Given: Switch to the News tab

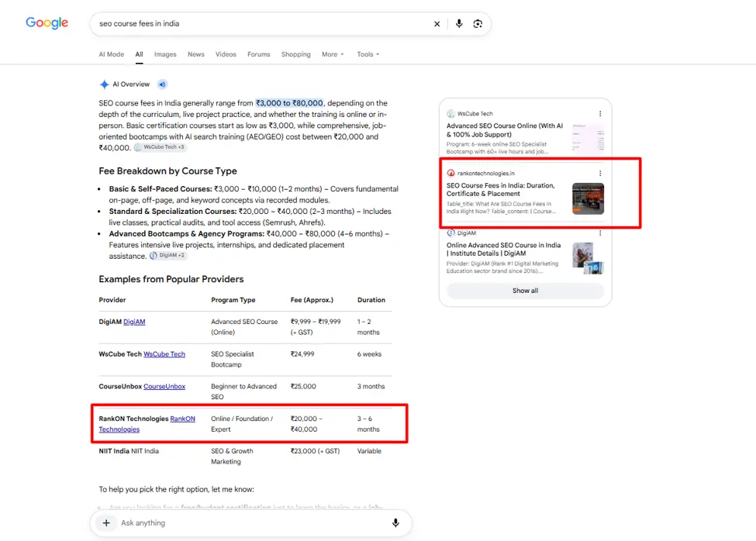Looking at the screenshot, I should [x=195, y=54].
